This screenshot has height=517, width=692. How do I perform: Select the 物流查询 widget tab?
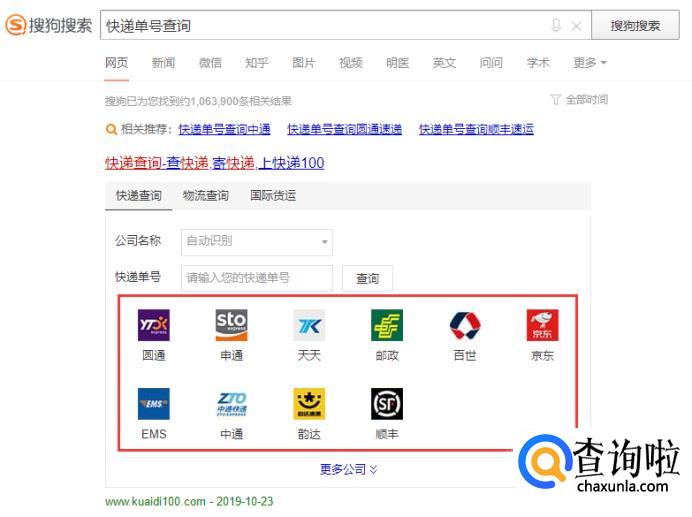click(206, 196)
